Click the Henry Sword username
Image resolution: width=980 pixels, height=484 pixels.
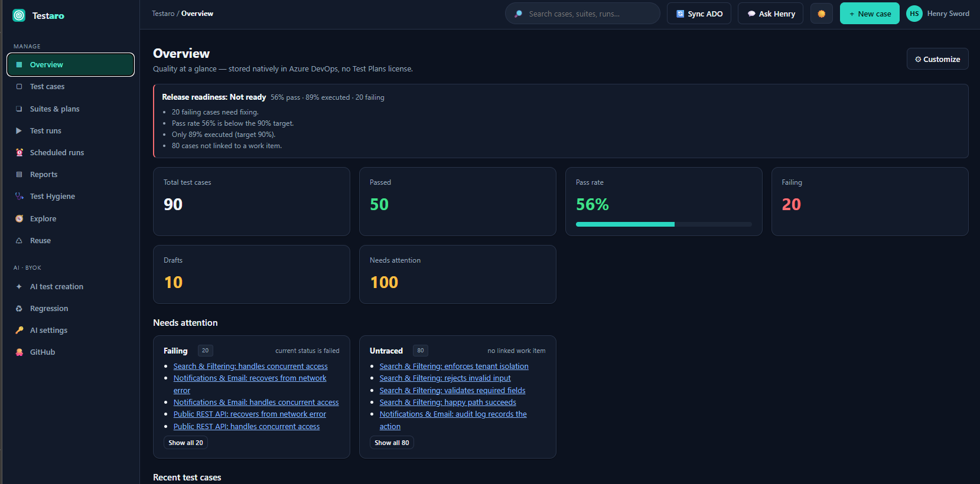coord(948,14)
